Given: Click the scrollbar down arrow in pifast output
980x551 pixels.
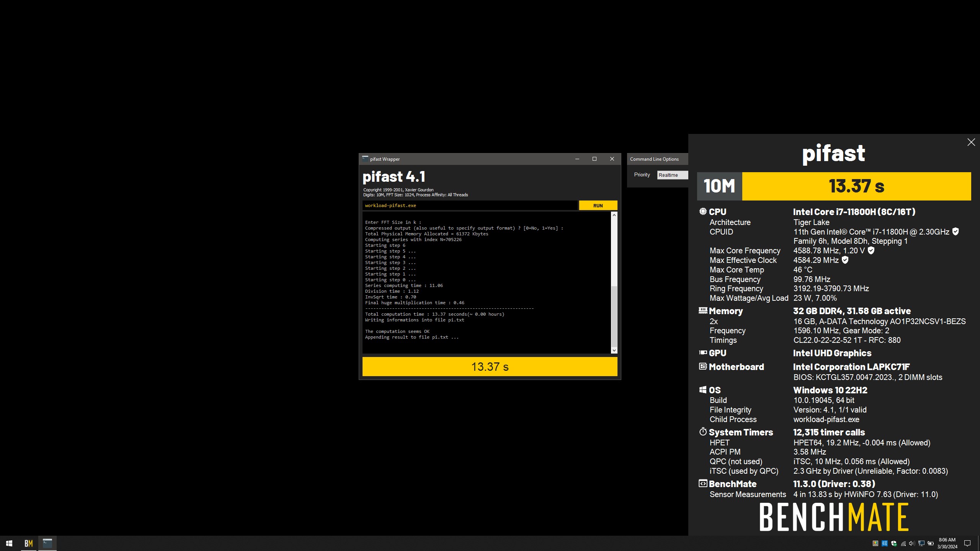Looking at the screenshot, I should coord(614,350).
